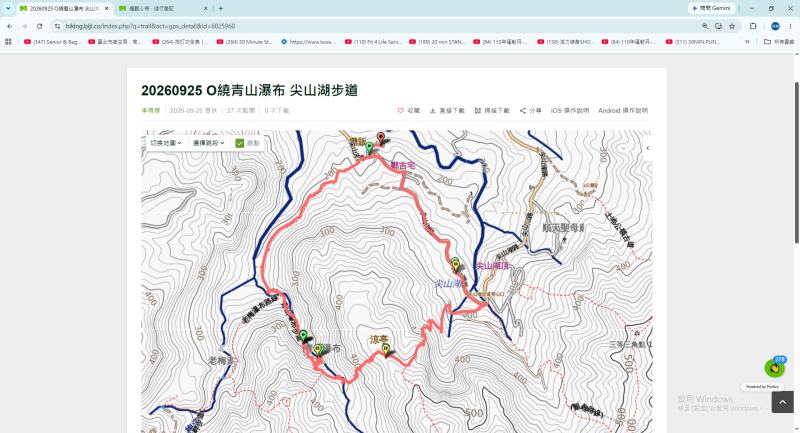
Task: Open the page zoom magnifier icon
Action: tap(705, 26)
